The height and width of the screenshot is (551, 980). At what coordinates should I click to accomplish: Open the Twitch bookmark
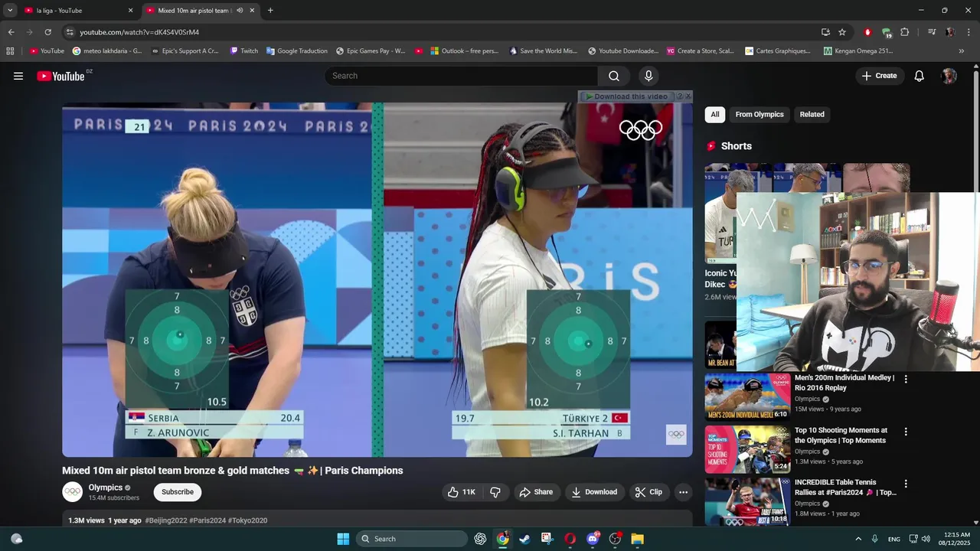click(243, 51)
